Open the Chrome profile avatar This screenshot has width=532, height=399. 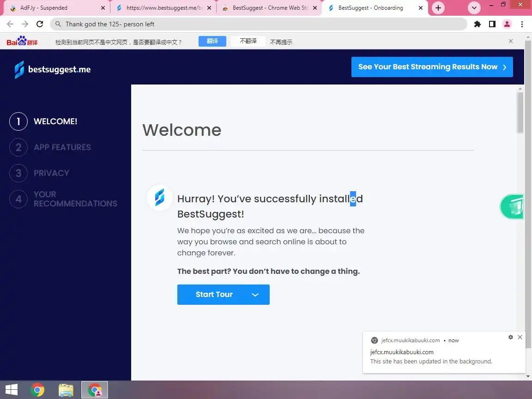507,24
